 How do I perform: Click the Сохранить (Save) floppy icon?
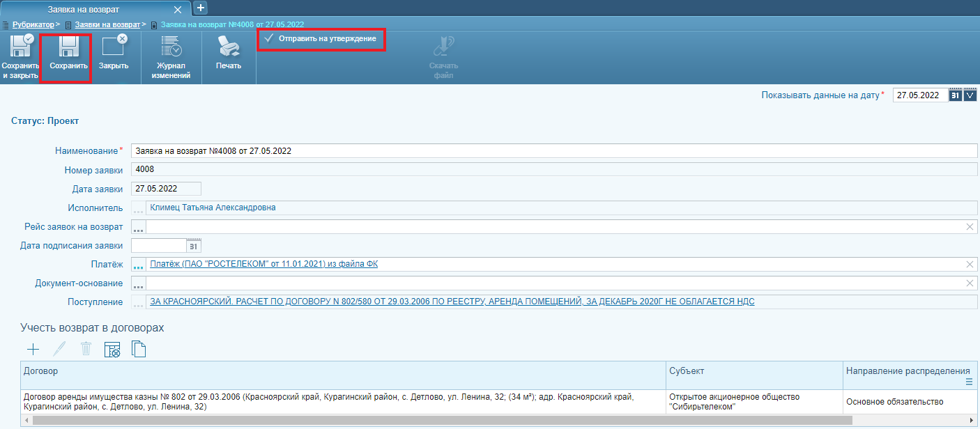pyautogui.click(x=68, y=49)
